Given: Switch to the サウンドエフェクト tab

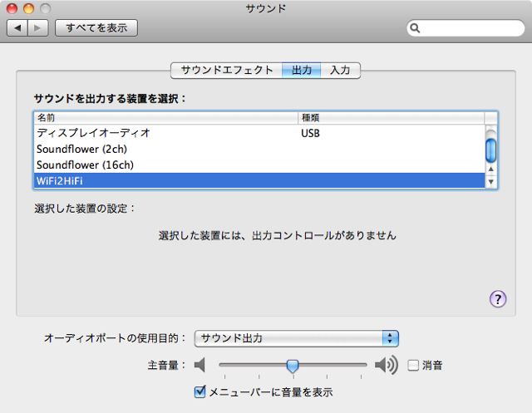Looking at the screenshot, I should click(x=227, y=70).
